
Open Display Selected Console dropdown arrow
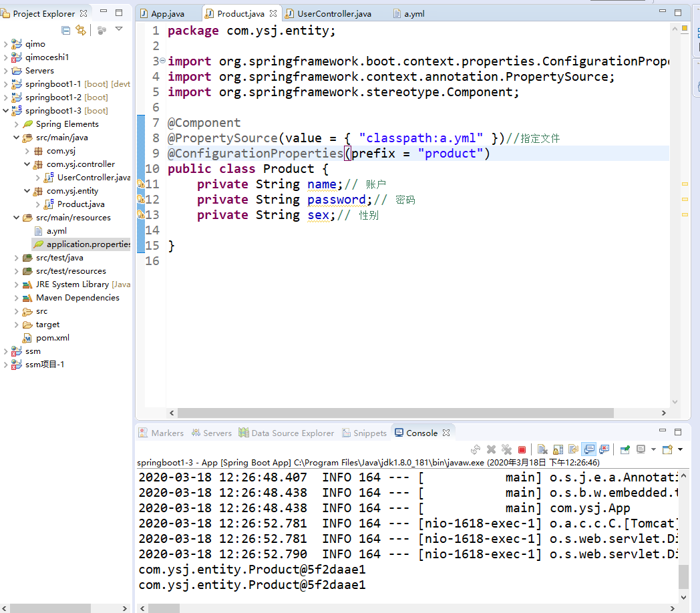(653, 449)
